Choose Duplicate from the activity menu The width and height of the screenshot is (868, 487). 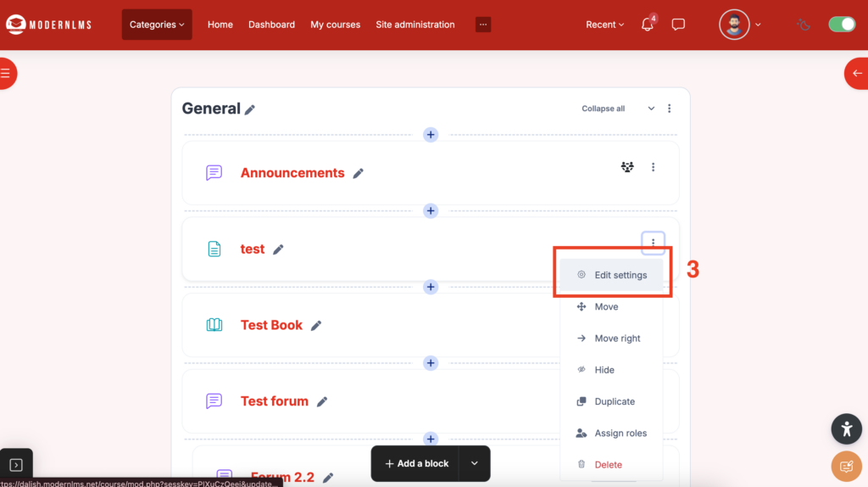[x=614, y=401]
